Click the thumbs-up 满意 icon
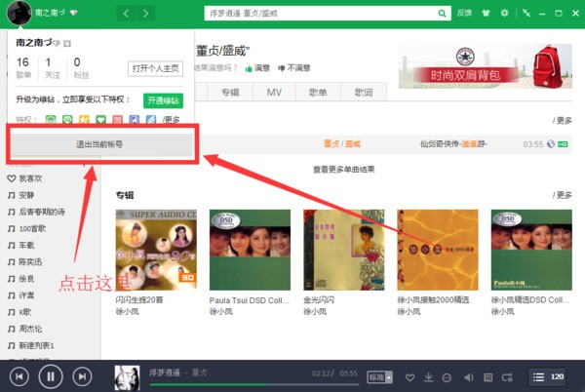Viewport: 585px width, 392px height. pos(249,68)
